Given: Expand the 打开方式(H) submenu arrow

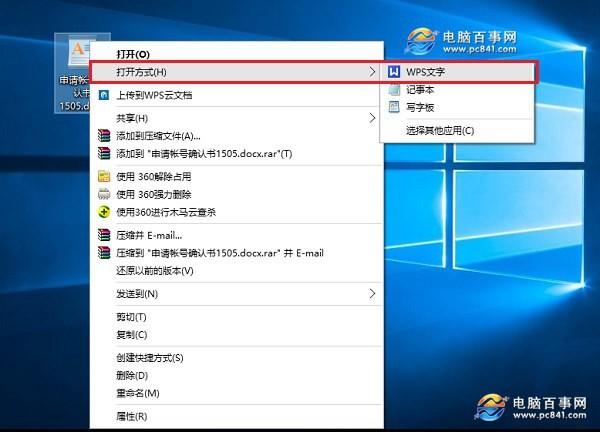Looking at the screenshot, I should (372, 72).
